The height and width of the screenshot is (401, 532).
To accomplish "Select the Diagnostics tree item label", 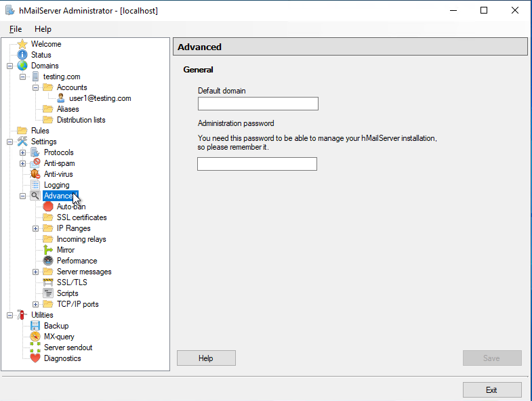I will [62, 358].
